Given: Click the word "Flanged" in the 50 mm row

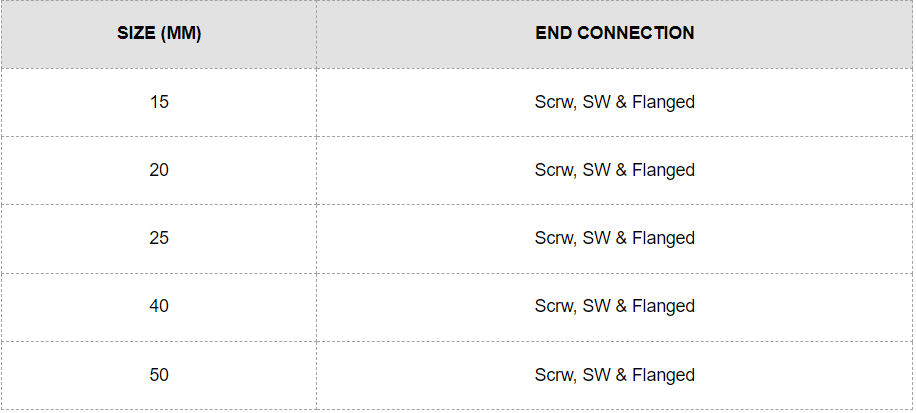Looking at the screenshot, I should [x=663, y=375].
